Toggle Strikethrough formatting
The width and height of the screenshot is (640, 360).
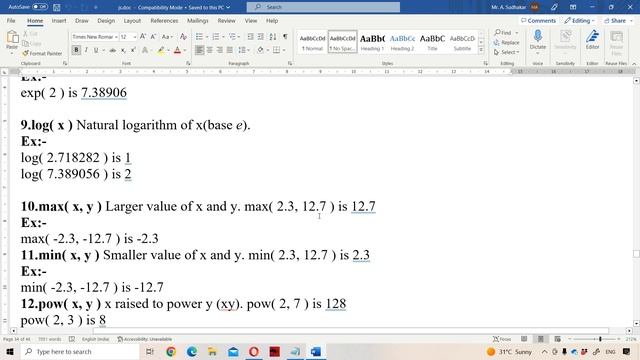point(112,50)
